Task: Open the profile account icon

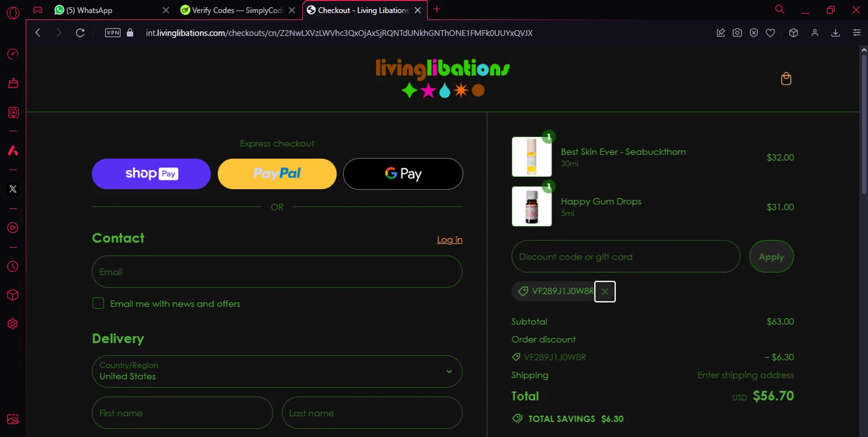Action: click(x=815, y=33)
